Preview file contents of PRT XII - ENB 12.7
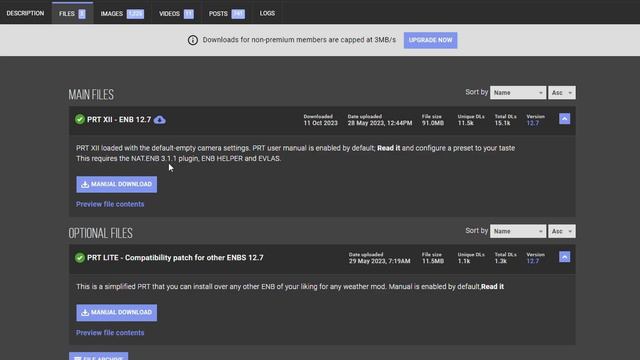 (x=110, y=204)
